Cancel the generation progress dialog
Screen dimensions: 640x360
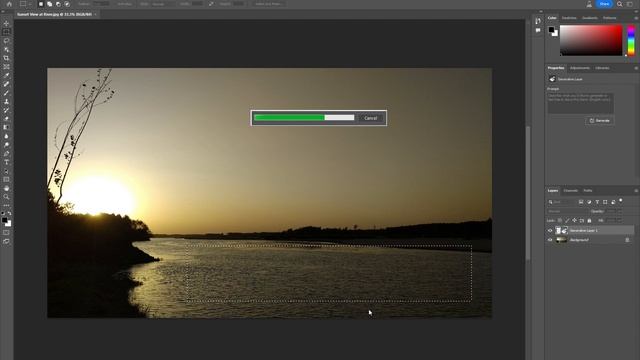click(371, 118)
